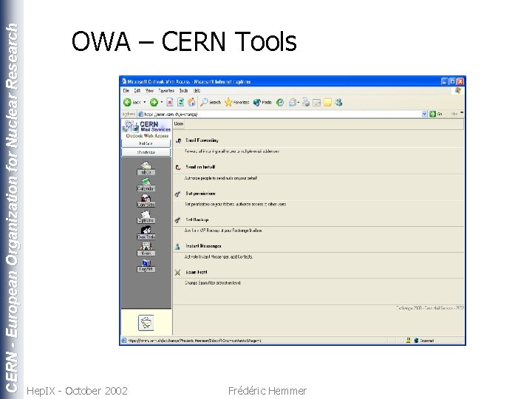Open the Edit menu
This screenshot has height=399, width=532.
pyautogui.click(x=137, y=91)
